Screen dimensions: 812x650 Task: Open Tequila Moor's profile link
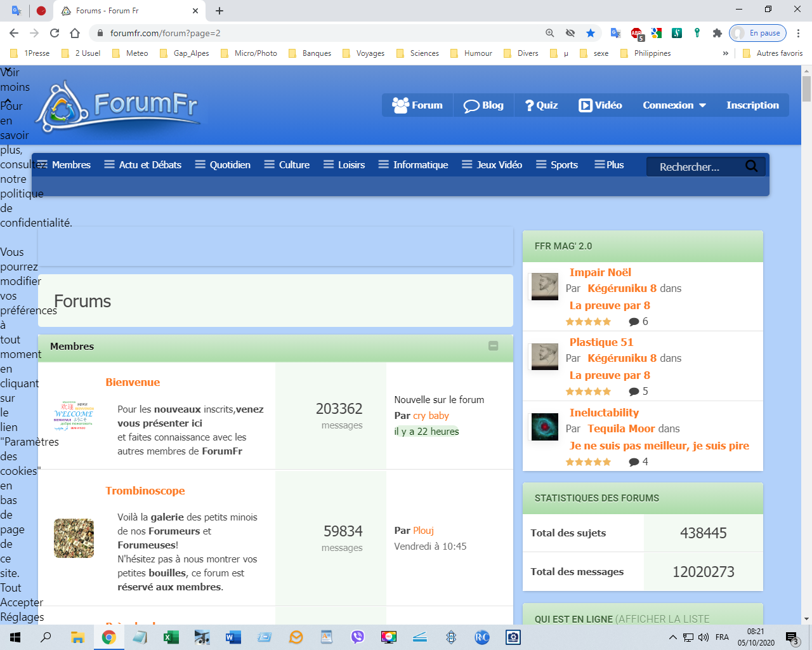tap(621, 428)
